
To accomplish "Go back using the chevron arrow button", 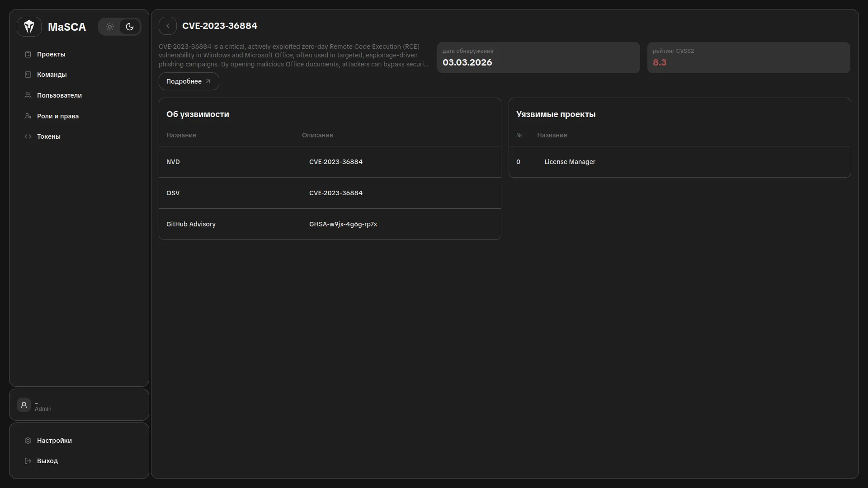I will 168,26.
